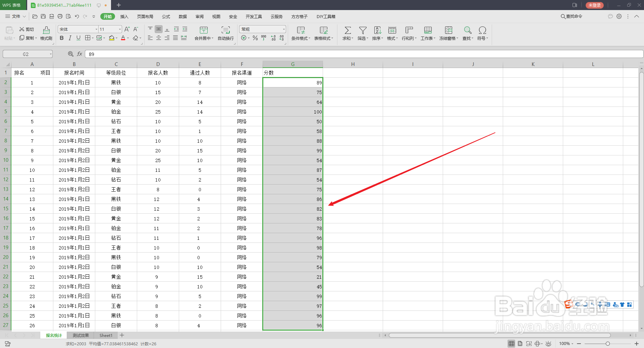Switch to the 页面布局 tab
644x348 pixels.
(x=145, y=16)
